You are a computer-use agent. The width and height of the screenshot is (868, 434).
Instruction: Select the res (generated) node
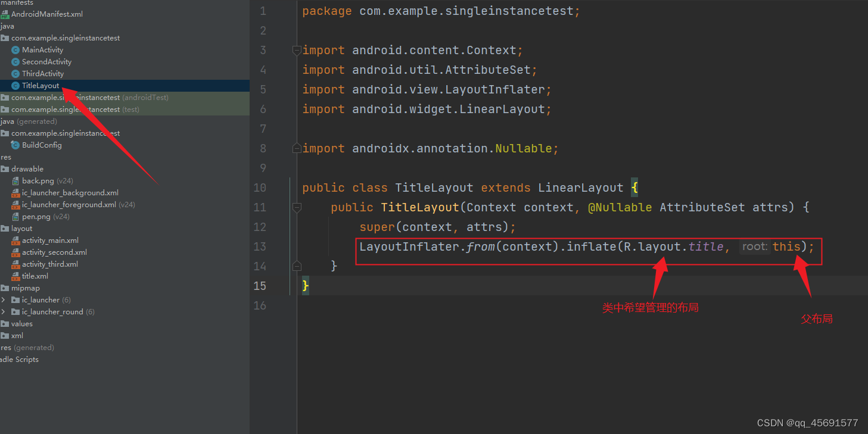click(27, 348)
